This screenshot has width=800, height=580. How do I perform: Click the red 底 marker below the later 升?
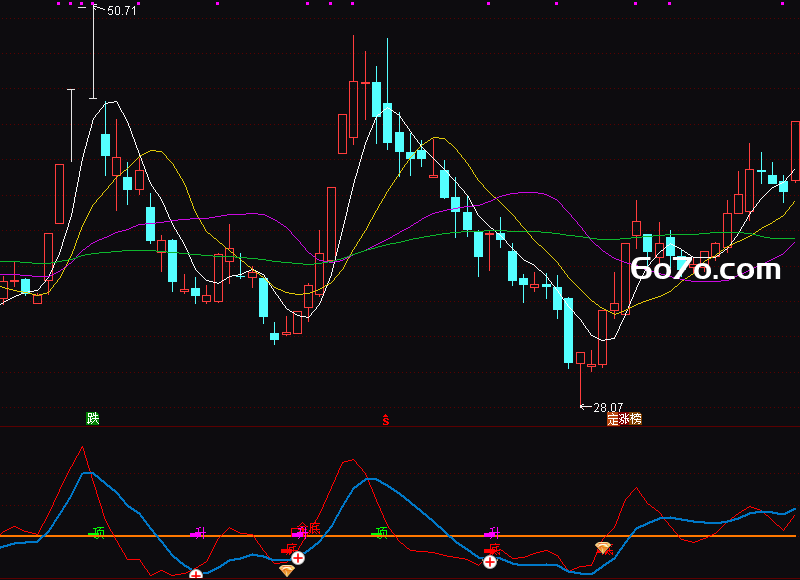492,549
